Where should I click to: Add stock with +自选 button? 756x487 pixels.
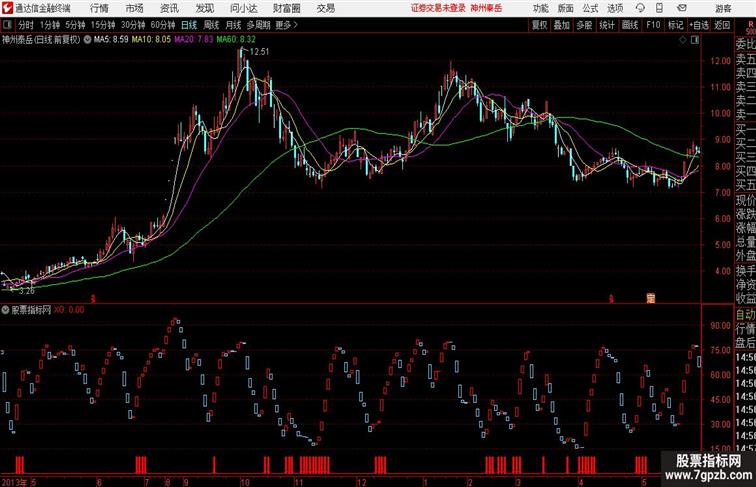click(x=699, y=25)
